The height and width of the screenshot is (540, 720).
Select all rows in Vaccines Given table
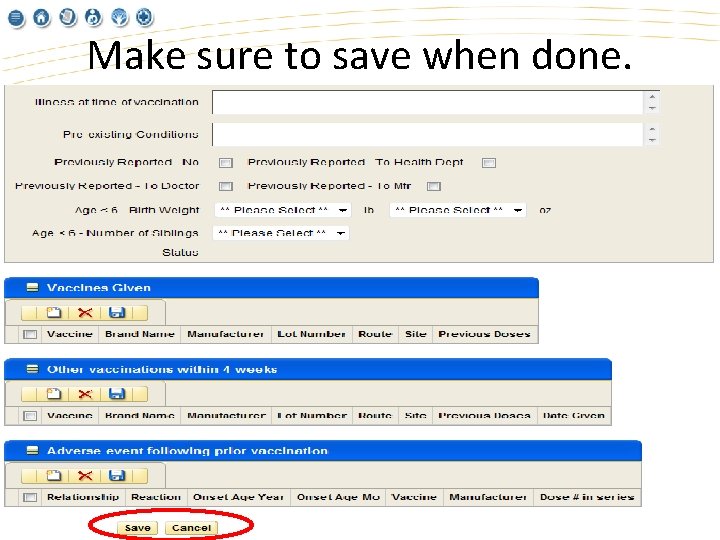coord(30,334)
